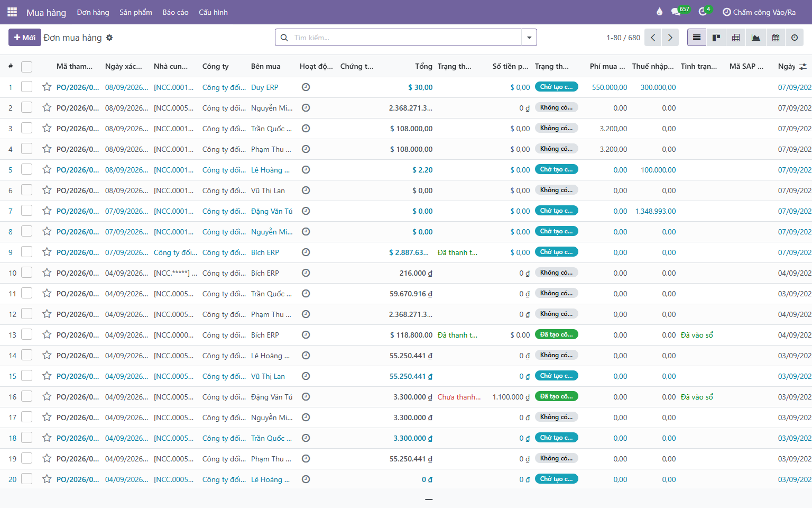Click activity clock for Duy ERP row
The height and width of the screenshot is (508, 812).
pyautogui.click(x=306, y=87)
